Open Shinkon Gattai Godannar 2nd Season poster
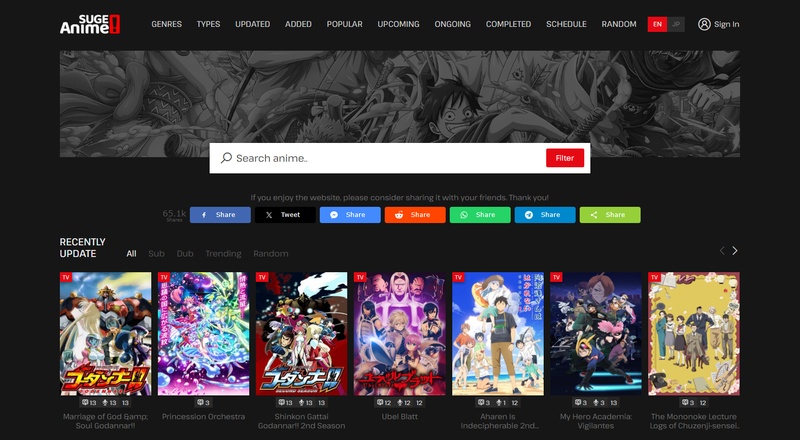 coord(302,333)
